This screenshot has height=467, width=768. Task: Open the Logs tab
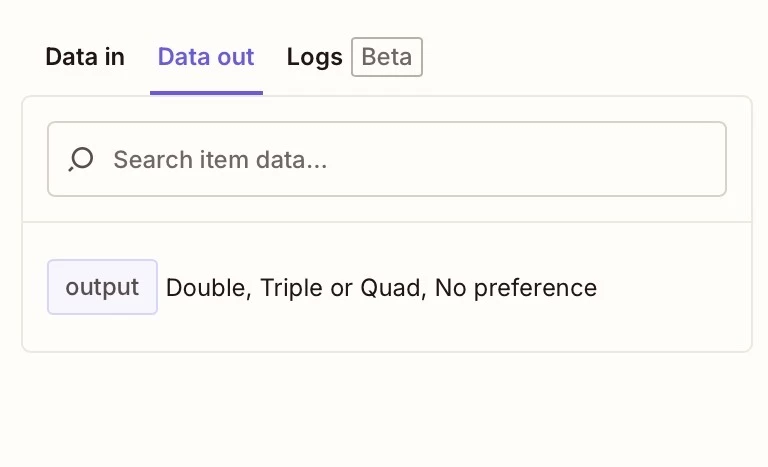[x=315, y=57]
